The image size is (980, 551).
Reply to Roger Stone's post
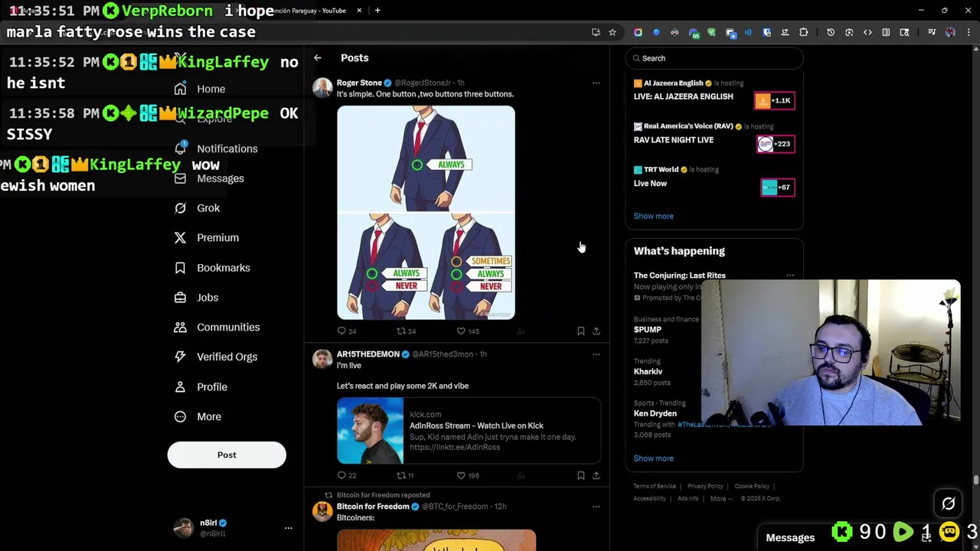341,331
